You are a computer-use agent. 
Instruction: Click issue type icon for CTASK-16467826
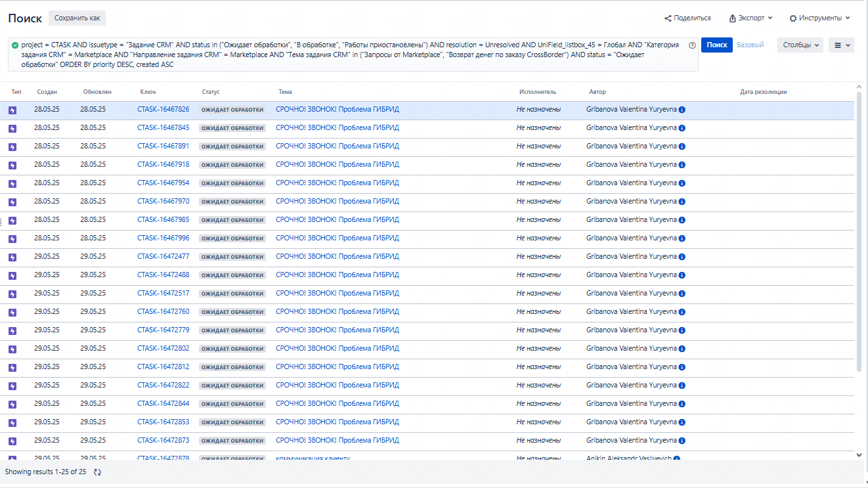click(12, 110)
